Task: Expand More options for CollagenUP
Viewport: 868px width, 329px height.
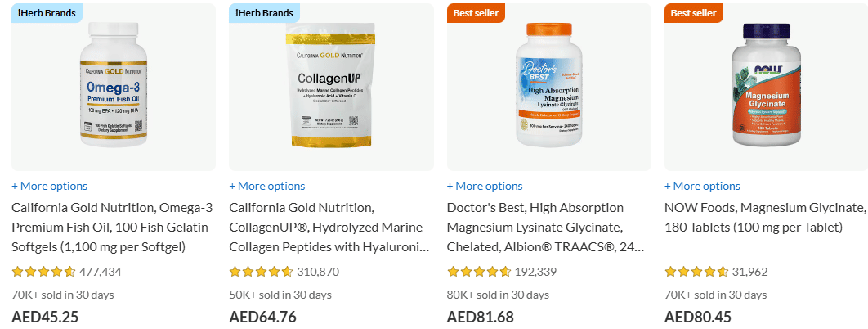Action: (x=266, y=186)
